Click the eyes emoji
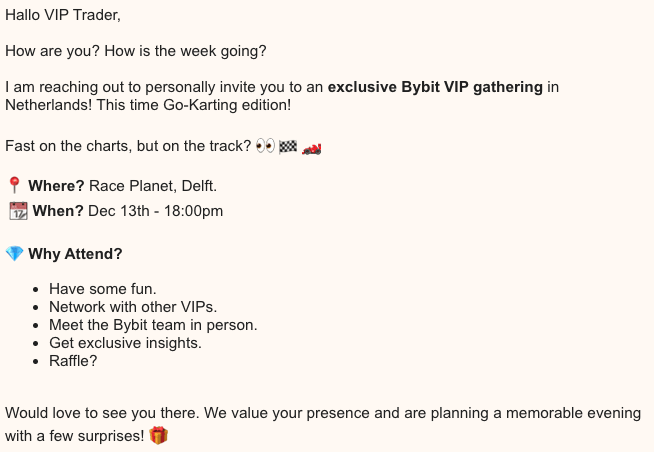Viewport: 654px width, 452px height. pyautogui.click(x=265, y=147)
